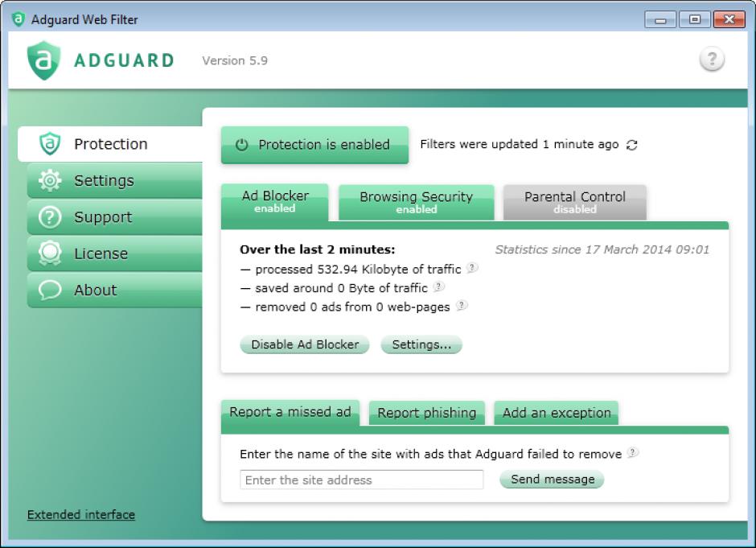Open the Protection sidebar section

110,144
